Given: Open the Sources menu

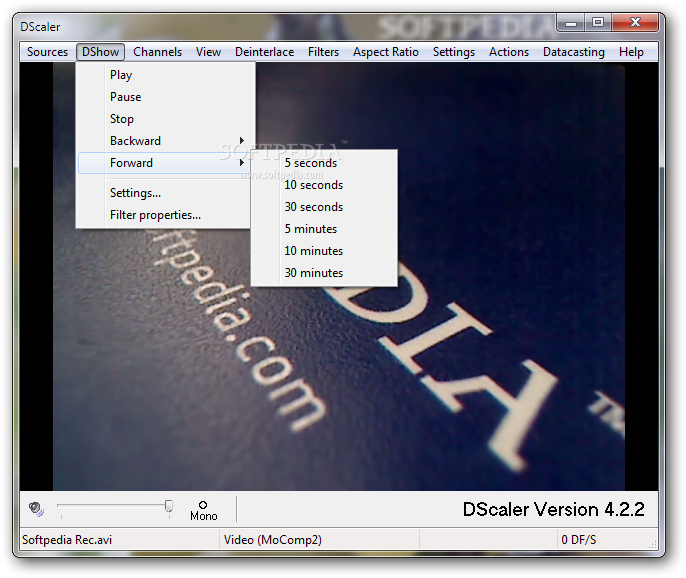Looking at the screenshot, I should click(47, 52).
